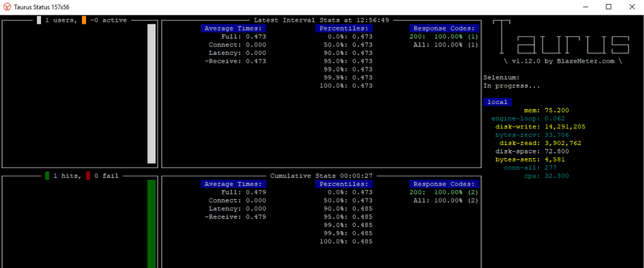Click 'Full: 0.473' in Latest Interval panel
Image resolution: width=644 pixels, height=268 pixels.
tap(243, 36)
